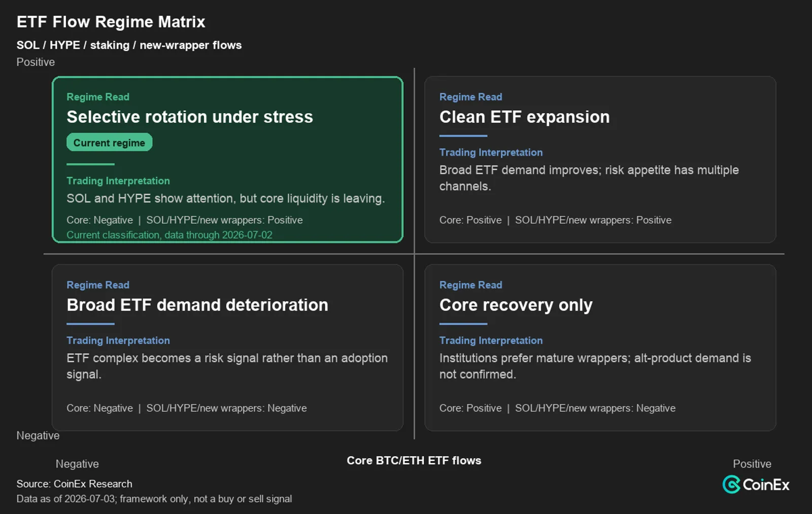Click 'Trading Interpretation' in Clean ETF expansion card
The height and width of the screenshot is (514, 812).
[x=491, y=153]
